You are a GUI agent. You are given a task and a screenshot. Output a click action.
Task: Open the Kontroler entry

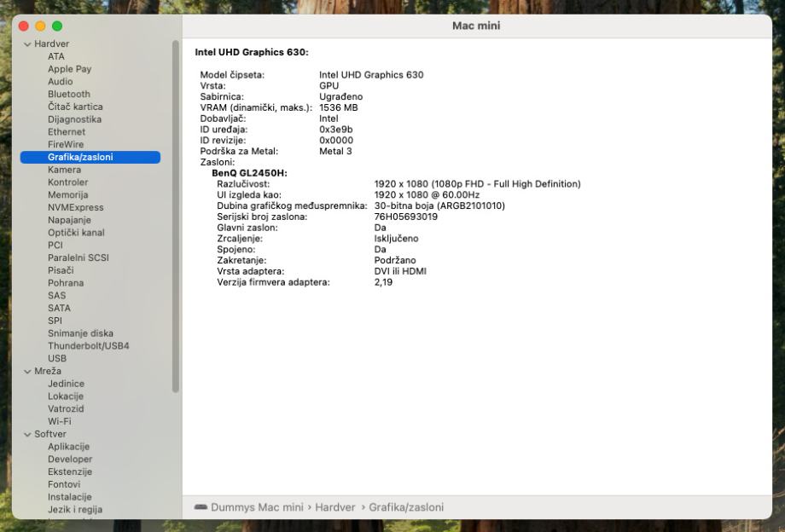pos(67,182)
